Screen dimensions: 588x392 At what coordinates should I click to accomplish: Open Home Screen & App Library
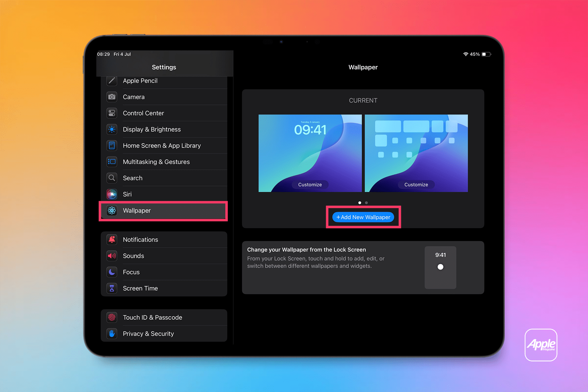(x=164, y=145)
